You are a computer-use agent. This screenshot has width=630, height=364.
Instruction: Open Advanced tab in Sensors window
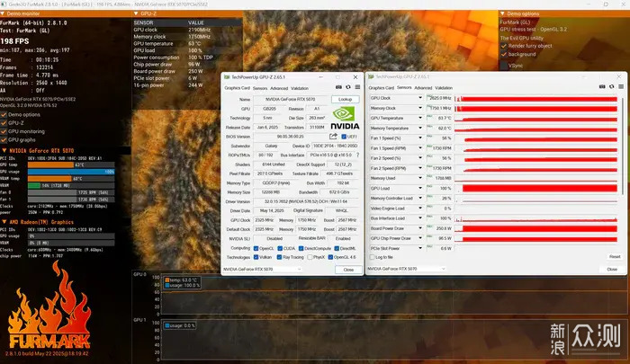(x=423, y=87)
